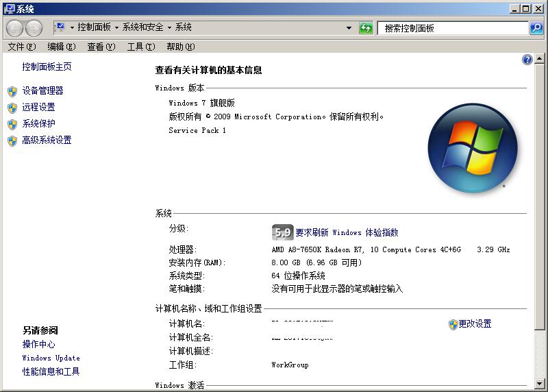Open 性能信息和工具 link
This screenshot has height=392, width=548.
[51, 371]
